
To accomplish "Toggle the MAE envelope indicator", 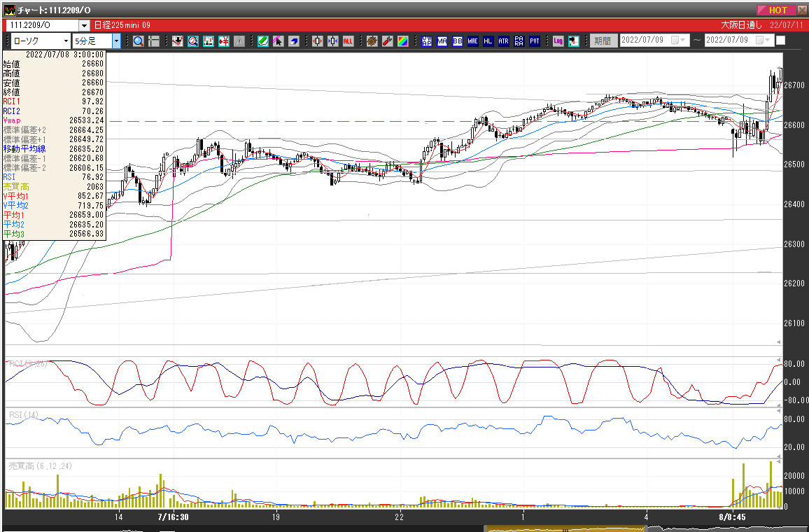I will click(472, 41).
